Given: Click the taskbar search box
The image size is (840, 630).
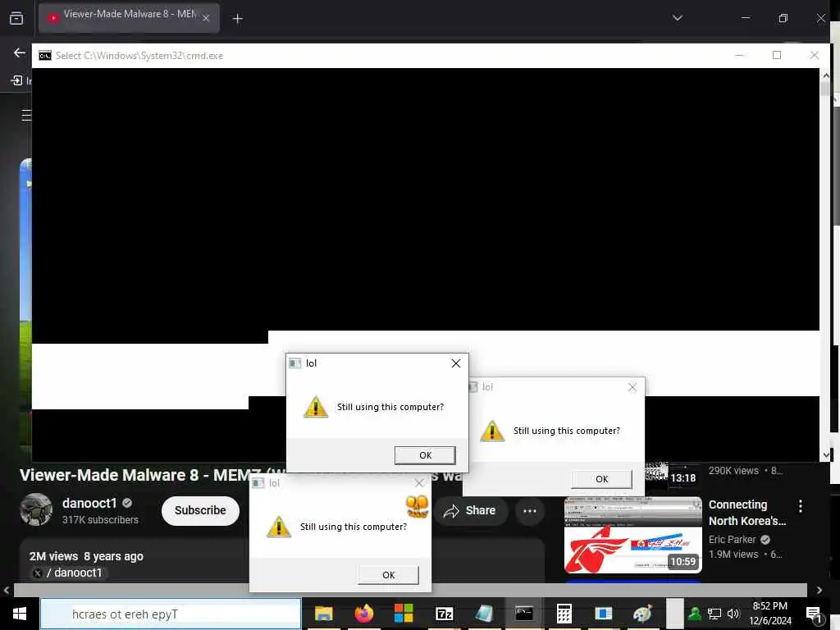Looking at the screenshot, I should tap(171, 614).
